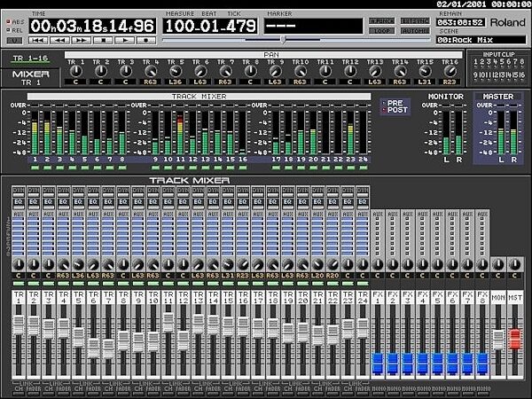Select POST metering option
532x399 pixels.
coord(395,110)
